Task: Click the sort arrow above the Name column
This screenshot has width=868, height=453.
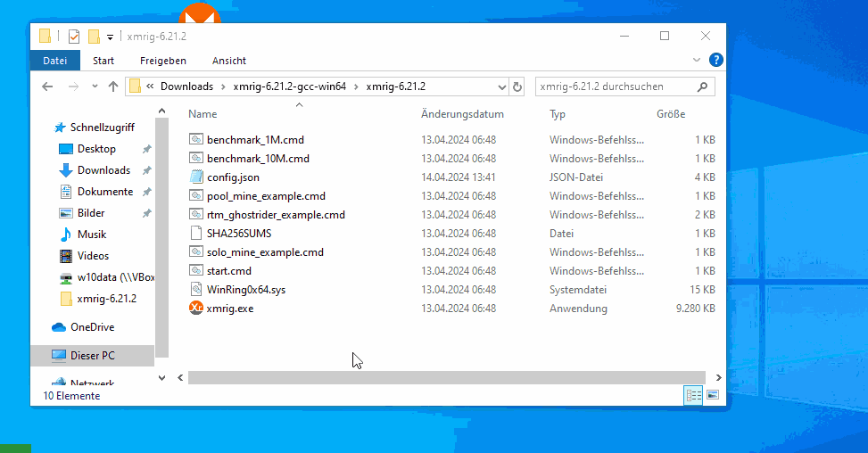Action: 300,104
